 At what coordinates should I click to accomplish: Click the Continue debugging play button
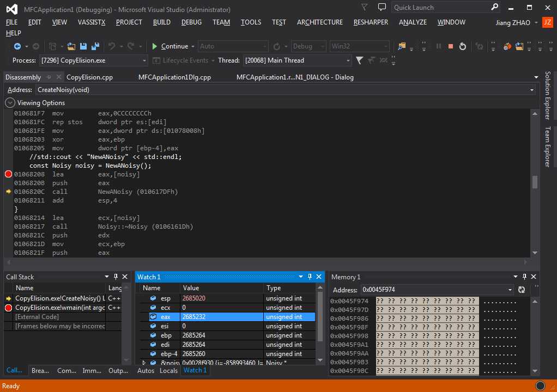pos(155,46)
